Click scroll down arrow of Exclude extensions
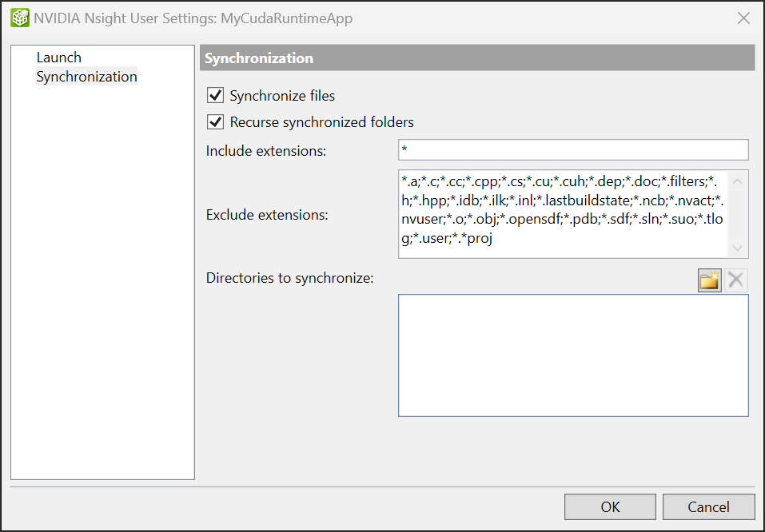The width and height of the screenshot is (765, 532). 737,247
